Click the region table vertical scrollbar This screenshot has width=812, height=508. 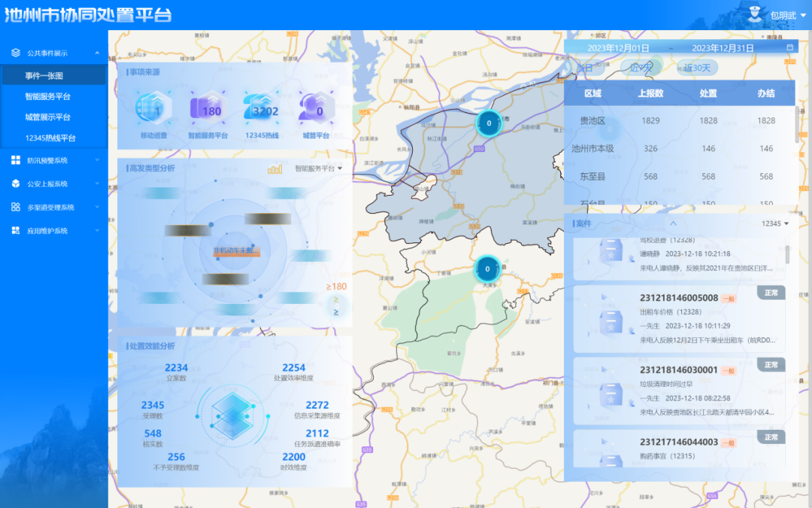(x=795, y=124)
